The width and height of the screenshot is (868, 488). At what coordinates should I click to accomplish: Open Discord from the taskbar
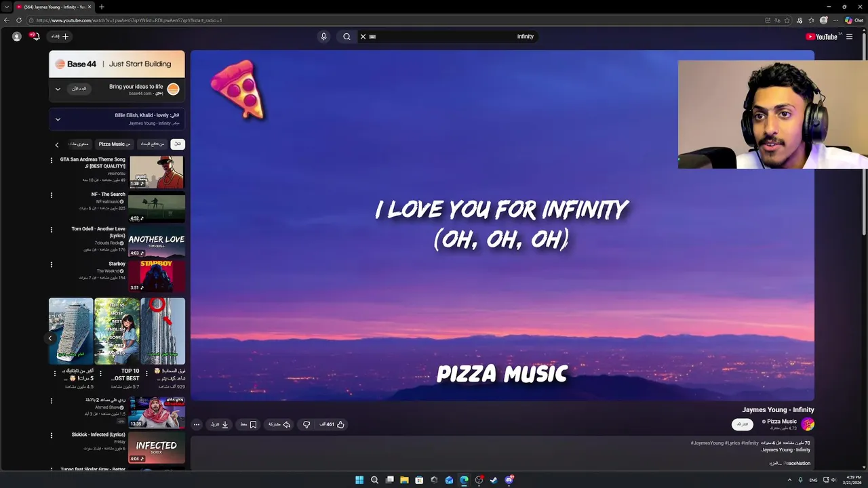point(509,480)
